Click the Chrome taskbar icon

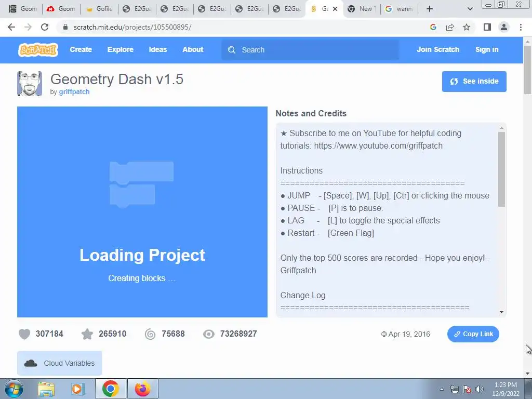pyautogui.click(x=110, y=389)
